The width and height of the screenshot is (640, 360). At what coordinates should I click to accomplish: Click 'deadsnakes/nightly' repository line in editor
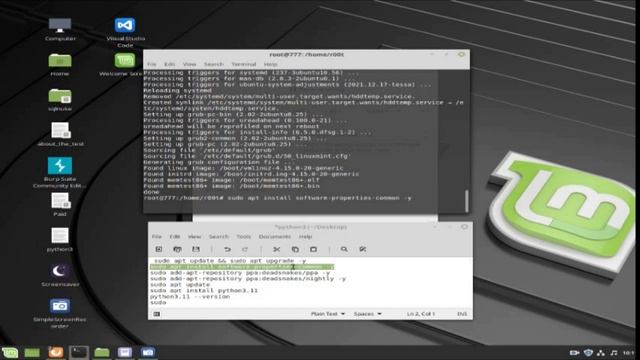248,278
